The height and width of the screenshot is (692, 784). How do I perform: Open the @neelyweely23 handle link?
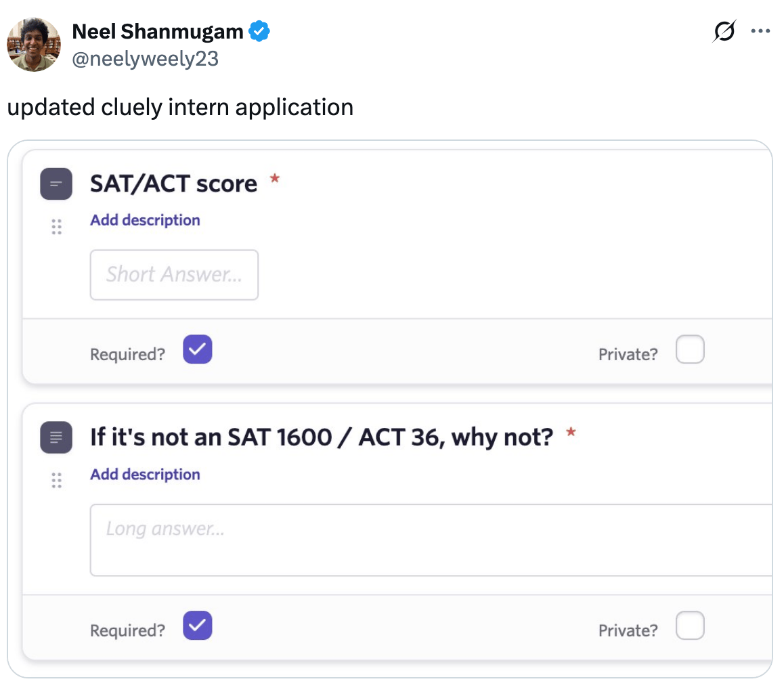145,59
